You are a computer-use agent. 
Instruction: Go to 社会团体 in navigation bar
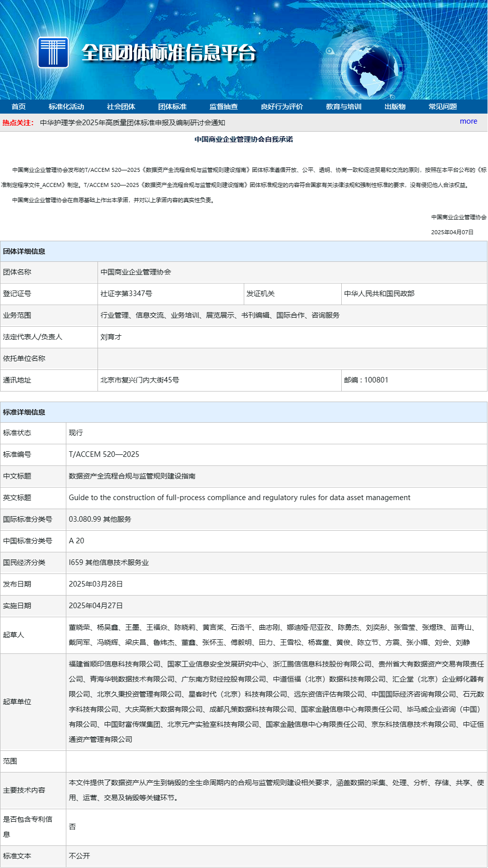[121, 107]
